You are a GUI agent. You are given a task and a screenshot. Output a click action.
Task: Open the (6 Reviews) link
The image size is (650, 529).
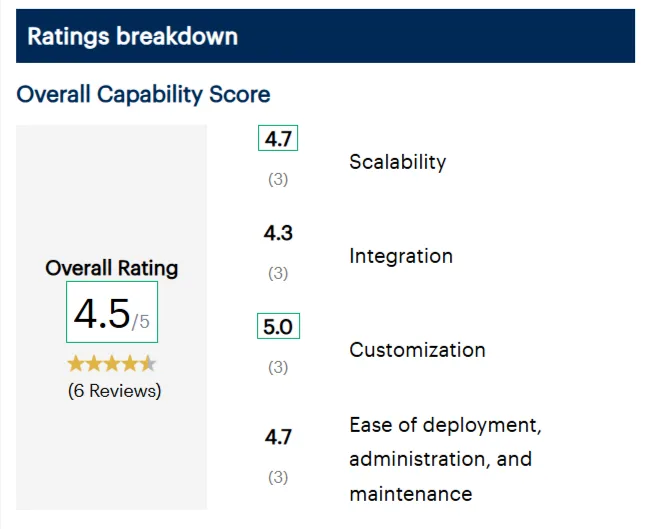tap(114, 391)
